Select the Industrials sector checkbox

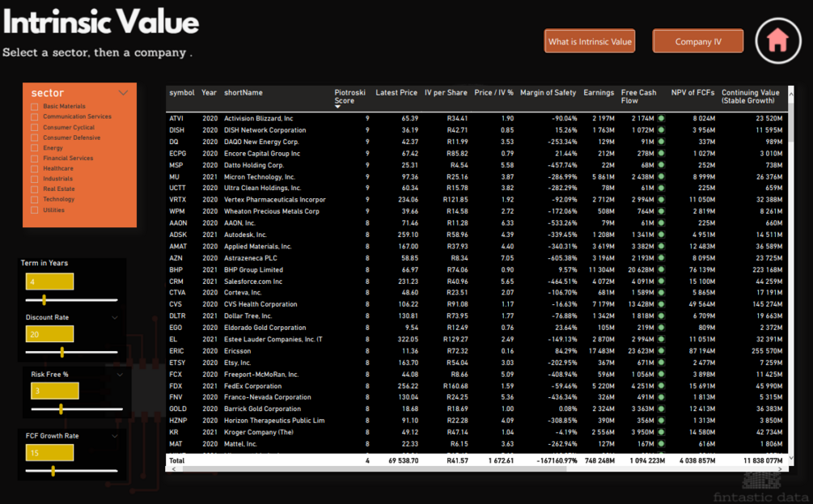point(35,179)
